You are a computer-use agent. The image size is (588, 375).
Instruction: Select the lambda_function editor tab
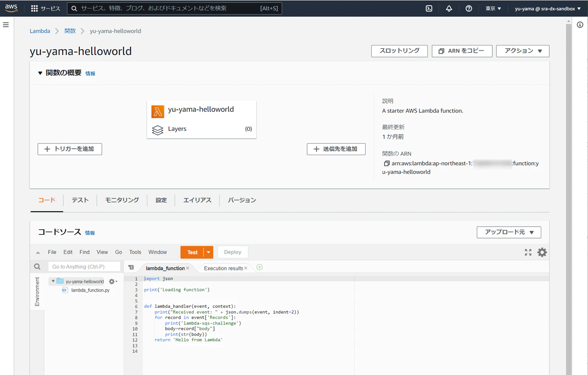coord(165,268)
